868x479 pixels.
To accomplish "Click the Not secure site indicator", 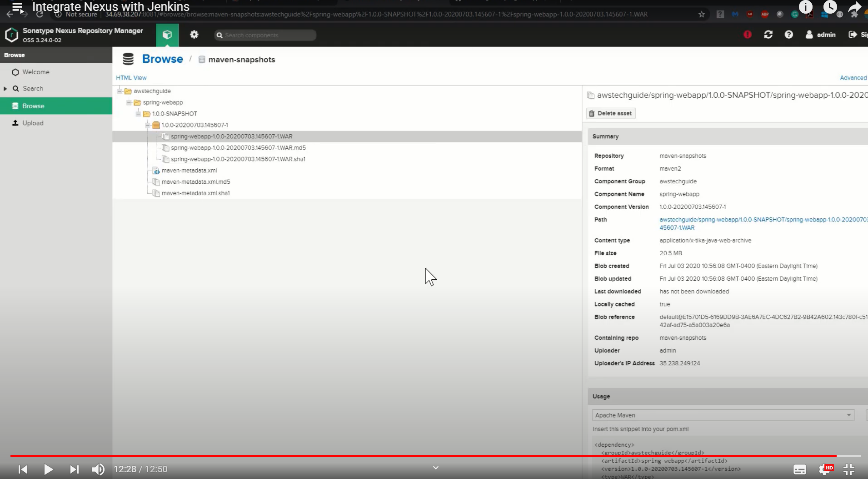I will [x=76, y=15].
